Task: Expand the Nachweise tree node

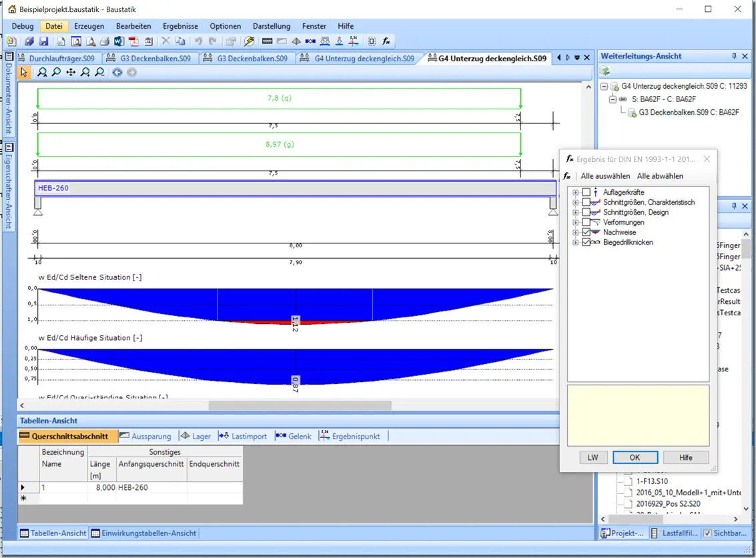Action: (x=575, y=232)
